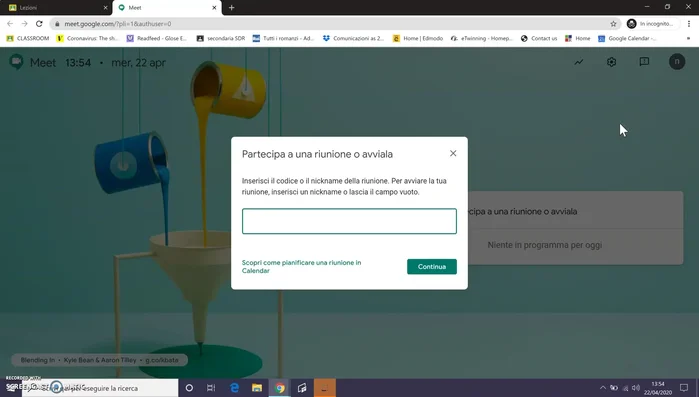This screenshot has width=699, height=397.
Task: Open Cortana circle in taskbar
Action: point(189,388)
